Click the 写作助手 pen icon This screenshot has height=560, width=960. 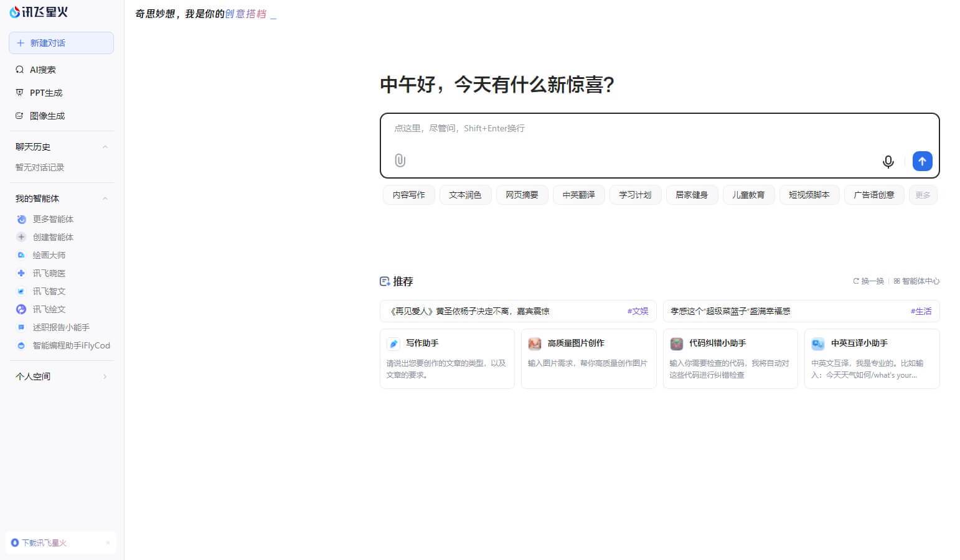click(x=393, y=343)
